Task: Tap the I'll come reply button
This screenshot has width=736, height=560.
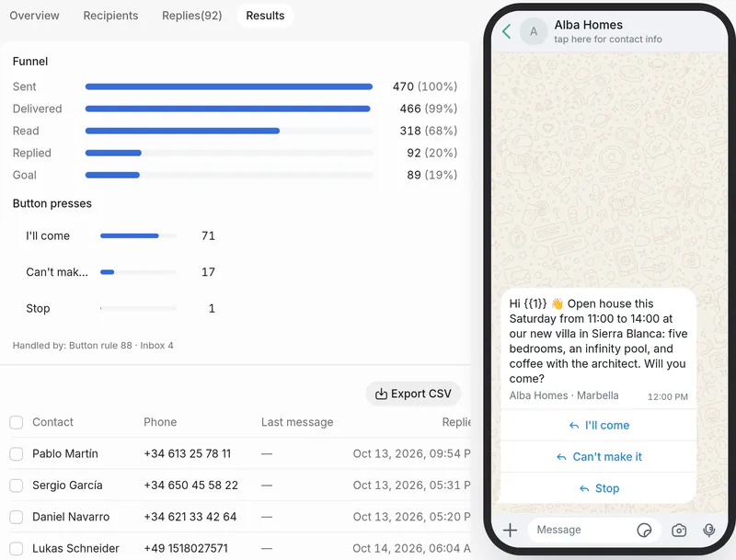Action: click(599, 426)
